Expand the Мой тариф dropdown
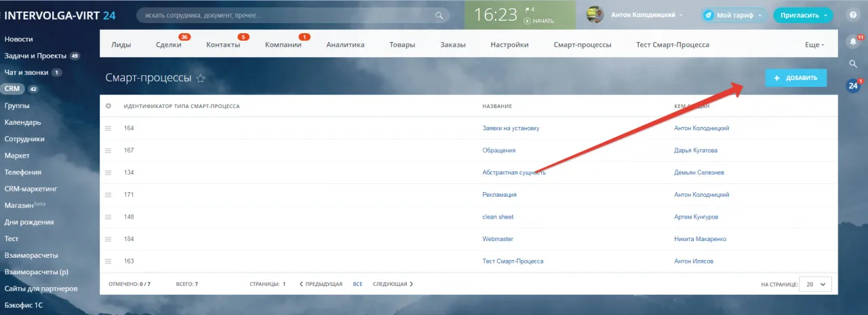The image size is (868, 315). coord(733,15)
